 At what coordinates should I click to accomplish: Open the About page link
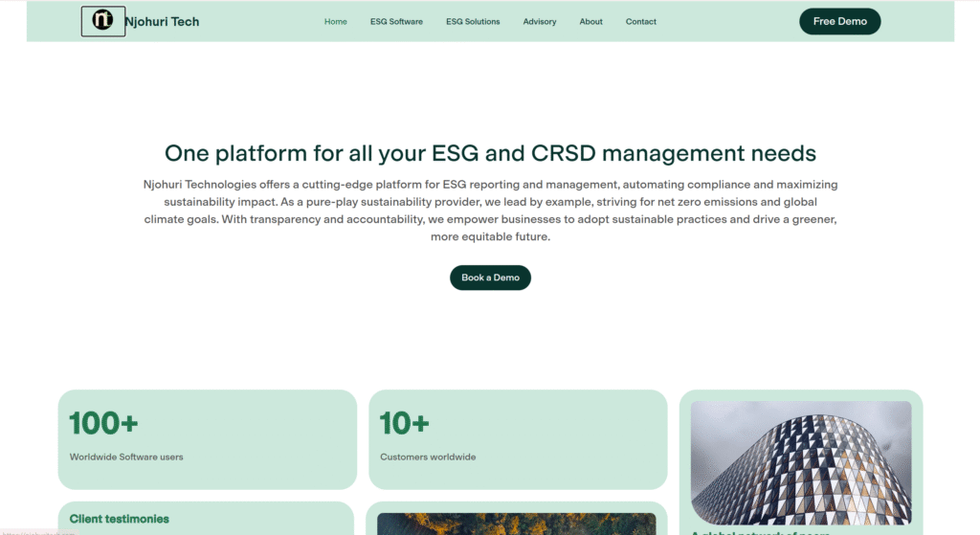(x=590, y=21)
